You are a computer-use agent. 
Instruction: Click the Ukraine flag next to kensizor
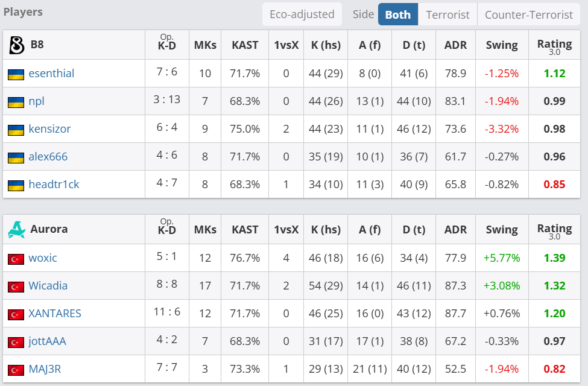click(x=16, y=130)
